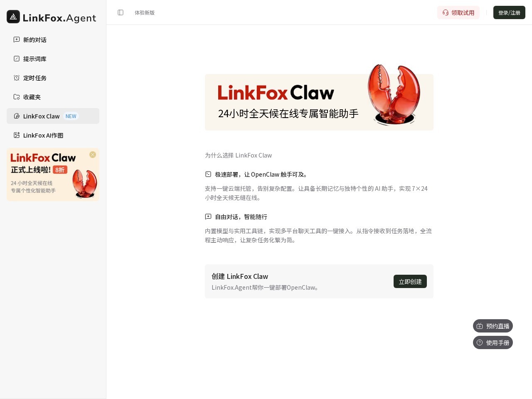Click the chat icon beside 自由对话

[208, 217]
